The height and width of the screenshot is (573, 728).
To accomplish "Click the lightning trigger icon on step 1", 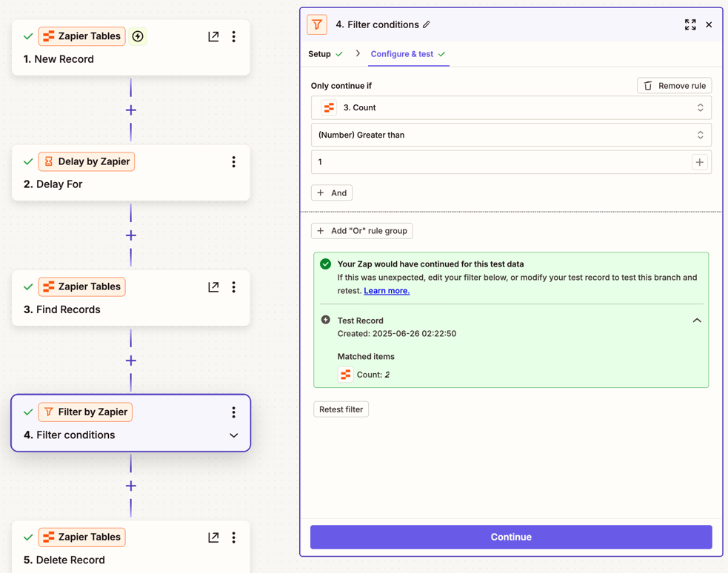I will coord(138,36).
